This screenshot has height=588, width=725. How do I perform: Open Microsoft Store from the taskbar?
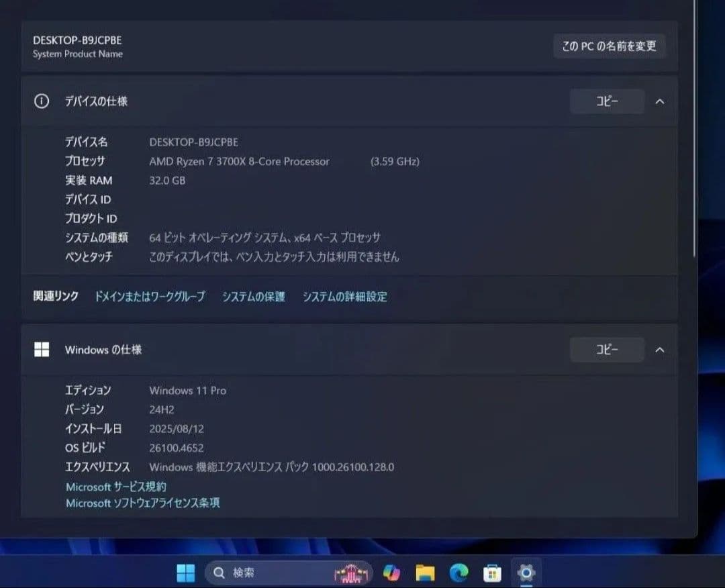pos(492,574)
